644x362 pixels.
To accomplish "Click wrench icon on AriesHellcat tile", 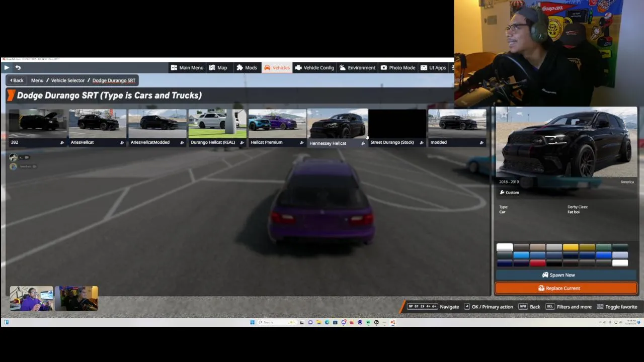I will tap(122, 143).
